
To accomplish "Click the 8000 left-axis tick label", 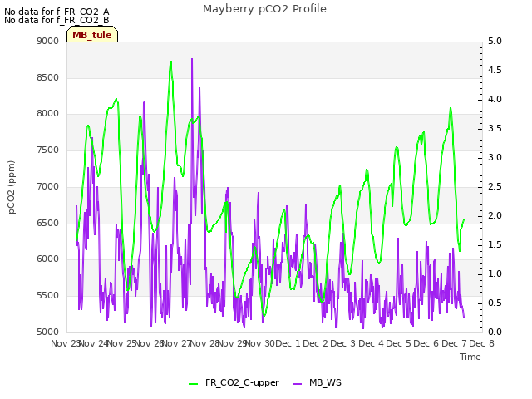I will (x=48, y=114).
